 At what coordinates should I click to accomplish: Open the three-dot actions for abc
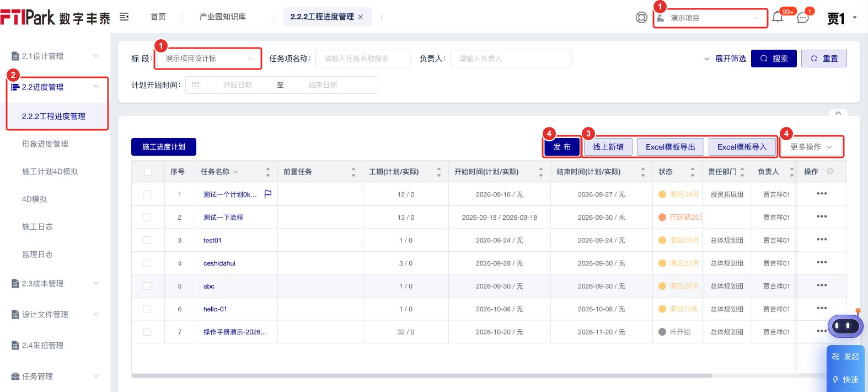[822, 285]
